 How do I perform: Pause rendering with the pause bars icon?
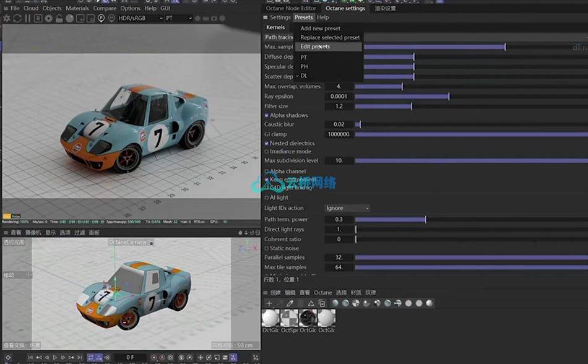[27, 18]
